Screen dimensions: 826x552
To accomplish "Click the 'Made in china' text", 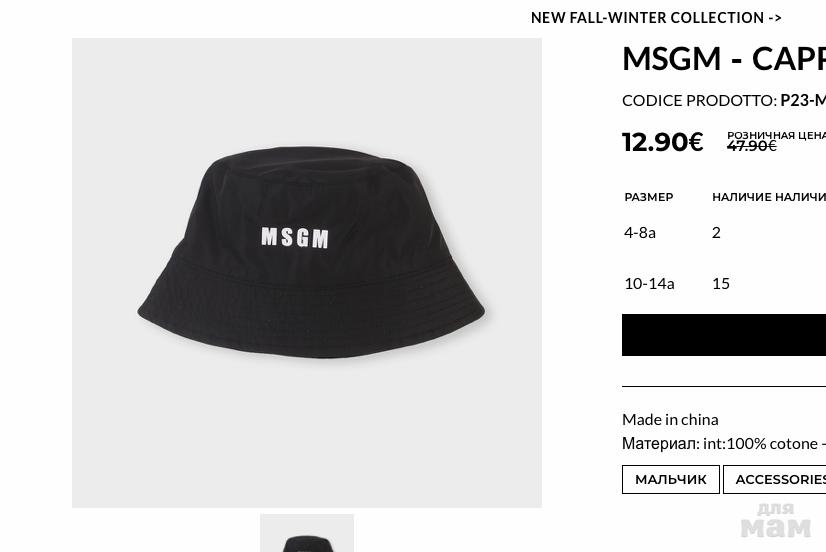I will tap(670, 419).
